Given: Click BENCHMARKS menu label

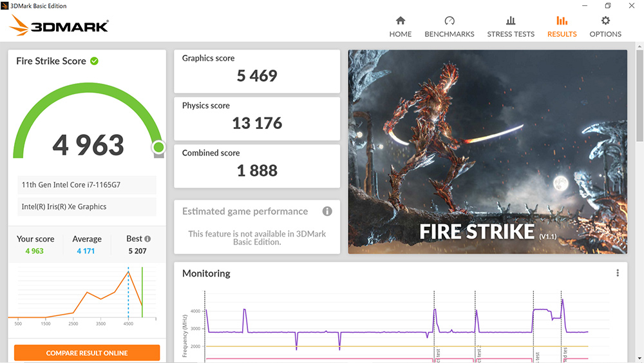Looking at the screenshot, I should [450, 34].
